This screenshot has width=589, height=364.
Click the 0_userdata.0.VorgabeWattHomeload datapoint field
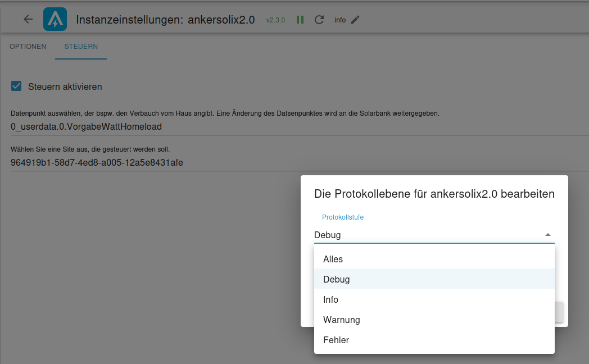tap(300, 127)
